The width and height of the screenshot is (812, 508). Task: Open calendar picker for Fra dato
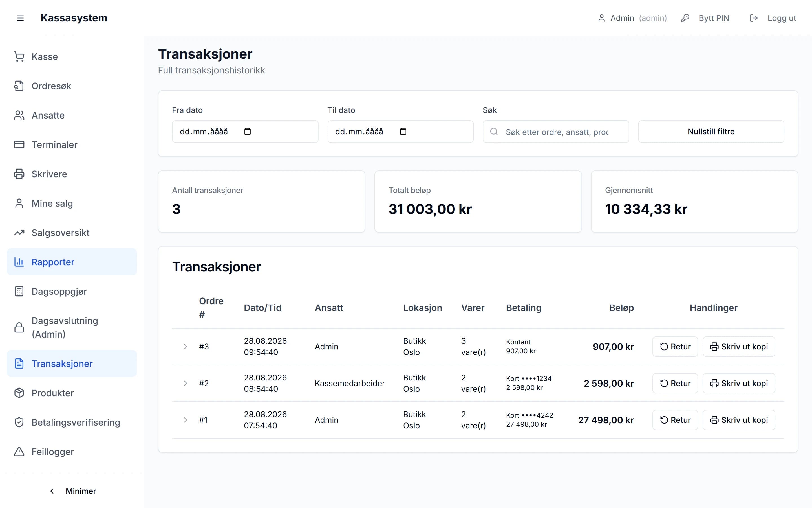click(248, 131)
